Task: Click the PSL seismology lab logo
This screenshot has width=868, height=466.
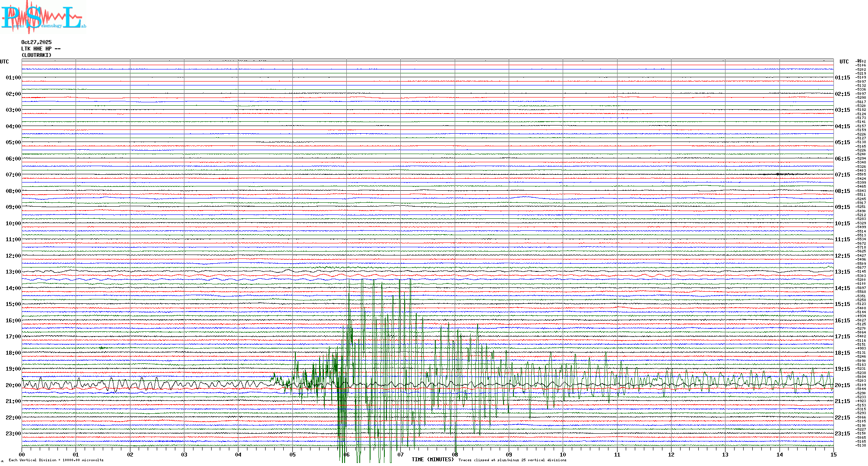Action: [x=43, y=16]
